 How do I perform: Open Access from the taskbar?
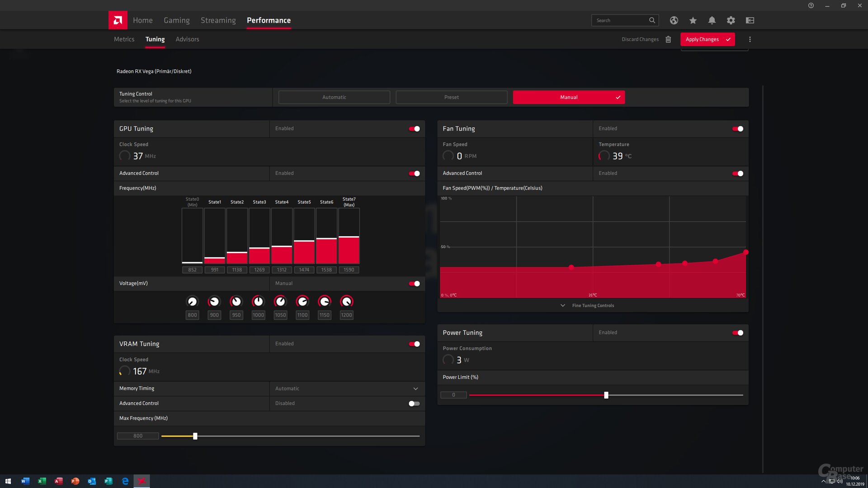[x=59, y=481]
